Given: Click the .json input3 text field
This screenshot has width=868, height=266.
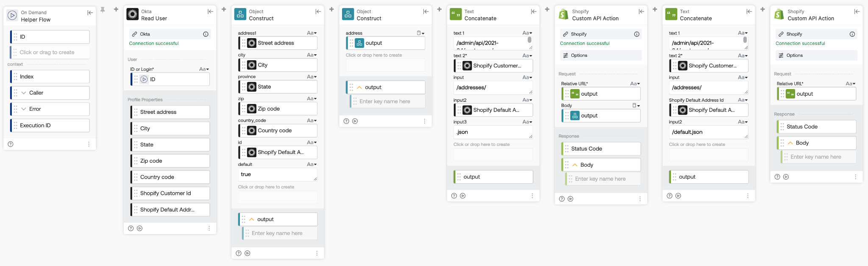Looking at the screenshot, I should coord(493,132).
